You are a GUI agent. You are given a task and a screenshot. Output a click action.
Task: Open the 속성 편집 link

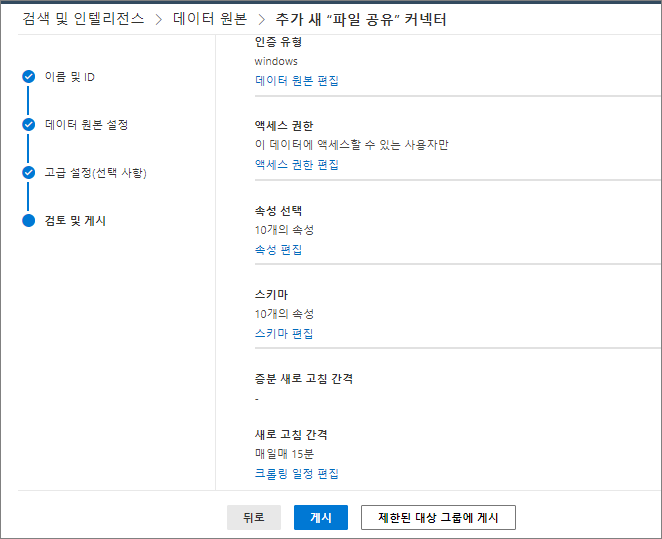(x=278, y=250)
